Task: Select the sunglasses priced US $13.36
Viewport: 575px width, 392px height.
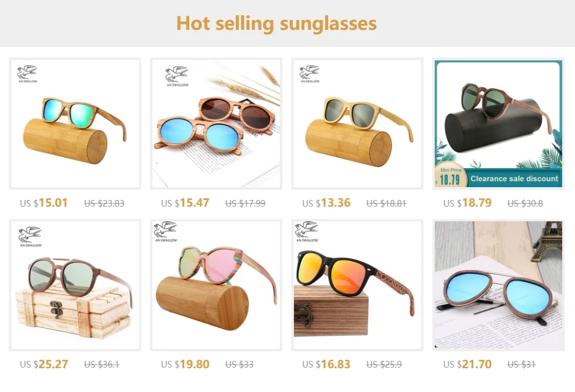Action: click(x=357, y=124)
